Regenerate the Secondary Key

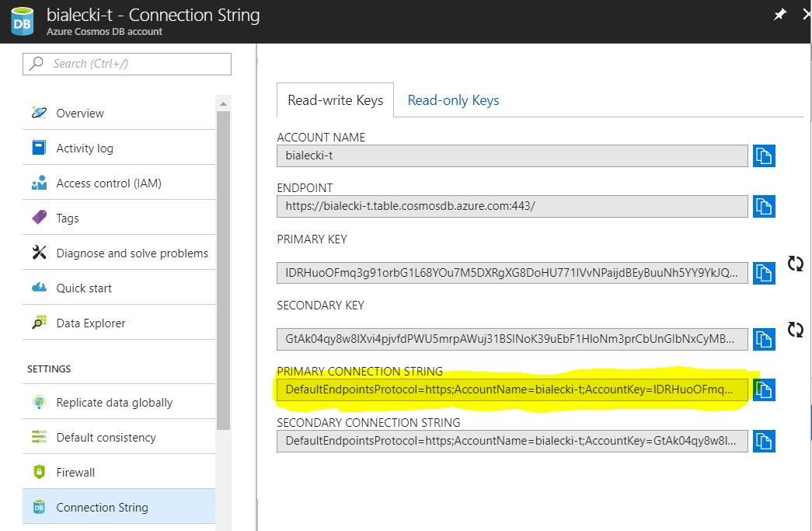pyautogui.click(x=796, y=330)
